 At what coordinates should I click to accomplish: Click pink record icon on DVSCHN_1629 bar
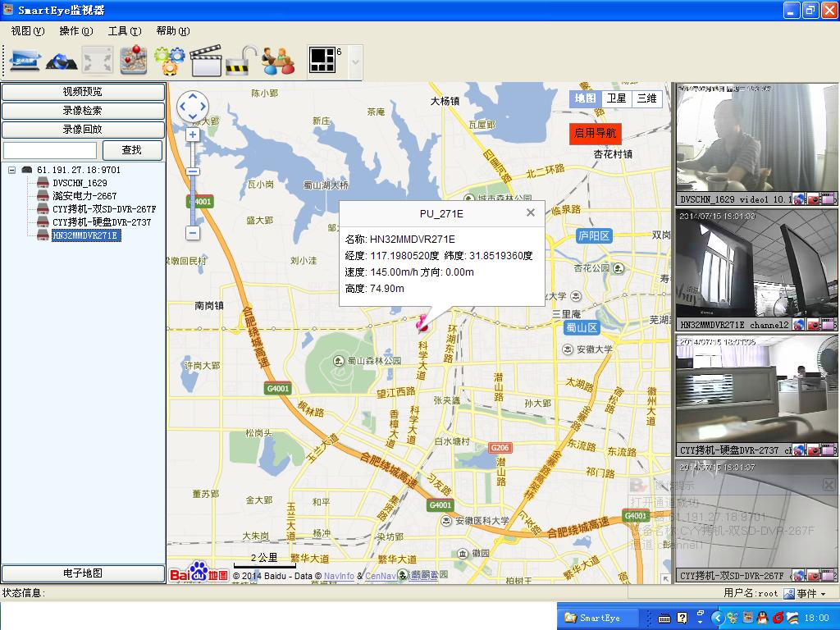(829, 199)
